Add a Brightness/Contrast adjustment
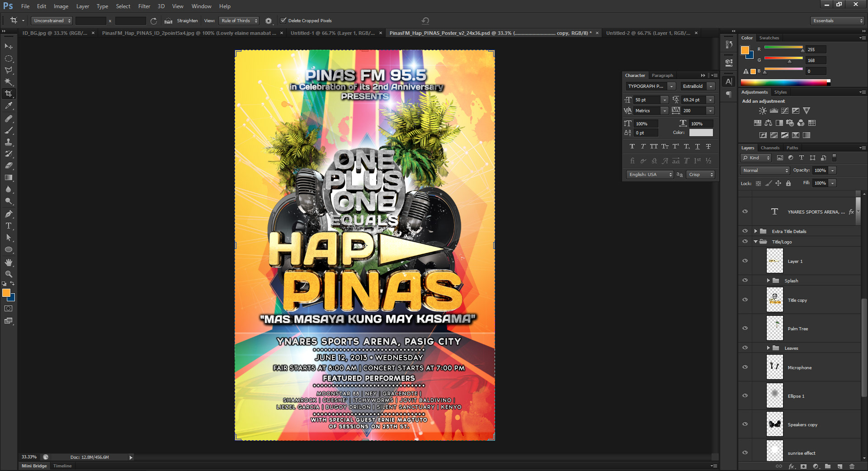868x471 pixels. coord(763,111)
